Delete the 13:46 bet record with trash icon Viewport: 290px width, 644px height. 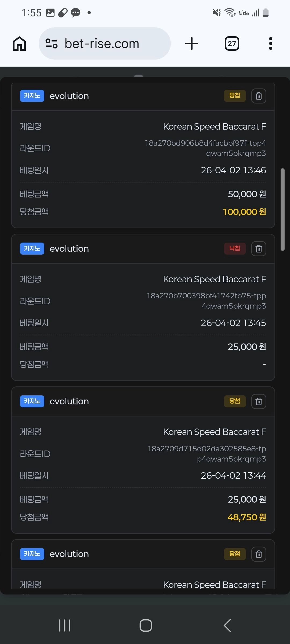(259, 96)
